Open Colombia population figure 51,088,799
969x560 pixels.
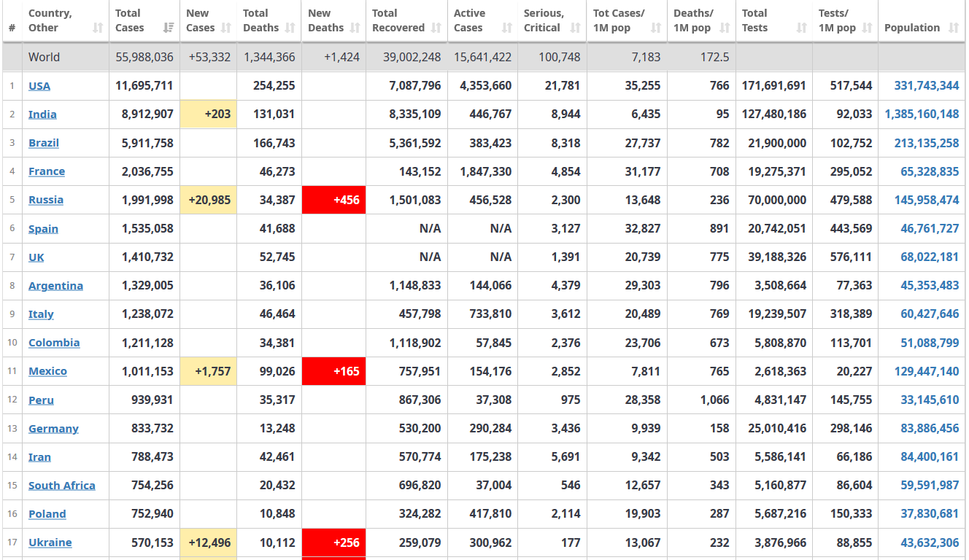[x=930, y=343]
